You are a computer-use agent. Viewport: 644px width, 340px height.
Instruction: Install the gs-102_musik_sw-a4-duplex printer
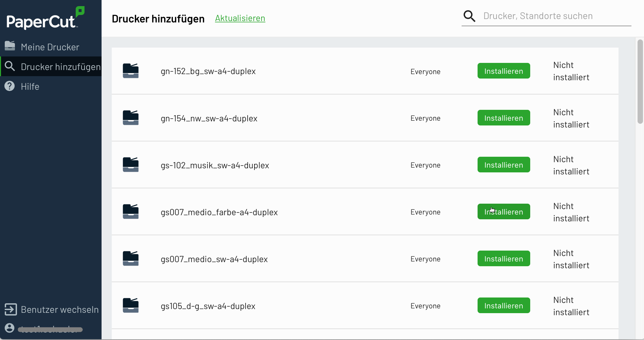pos(503,165)
